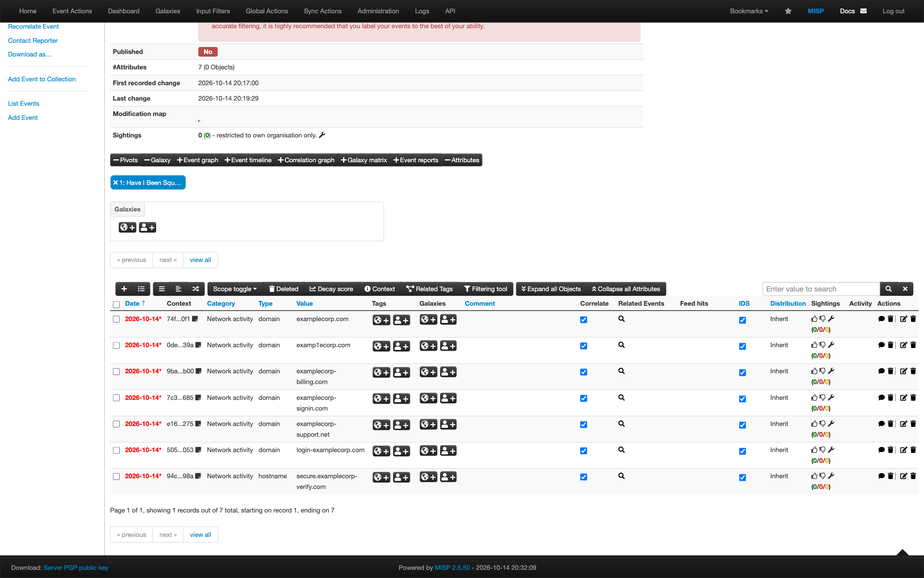Viewport: 924px width, 578px height.
Task: Open the Bookmarks dropdown menu
Action: [749, 11]
